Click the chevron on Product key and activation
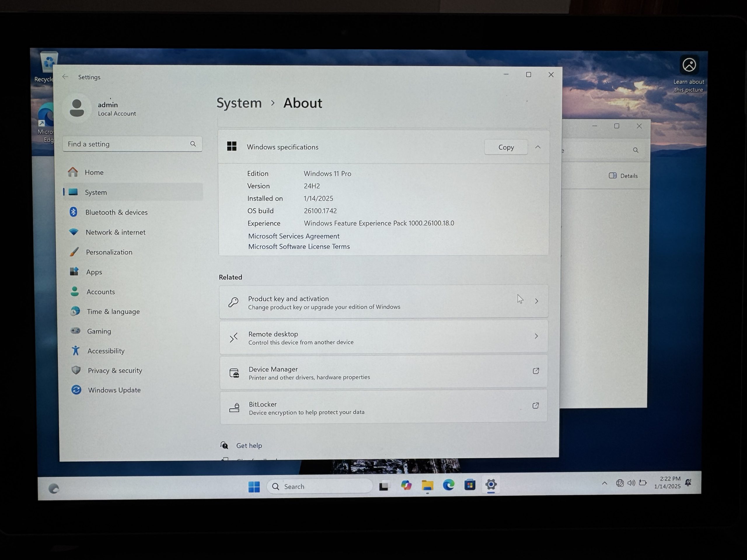The image size is (747, 560). [537, 301]
